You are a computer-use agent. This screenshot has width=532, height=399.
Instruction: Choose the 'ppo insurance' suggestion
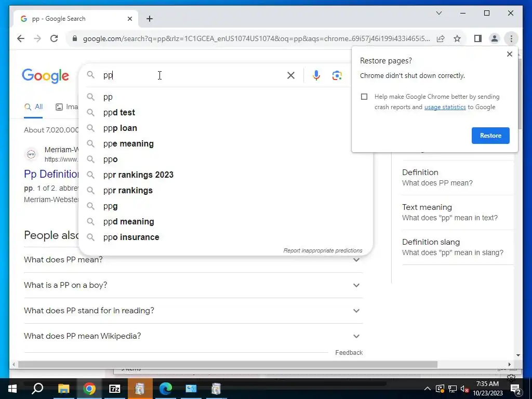(225, 237)
